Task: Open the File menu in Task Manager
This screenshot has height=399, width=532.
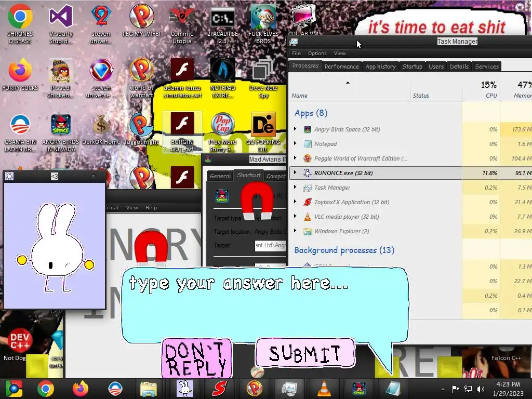Action: pyautogui.click(x=296, y=54)
